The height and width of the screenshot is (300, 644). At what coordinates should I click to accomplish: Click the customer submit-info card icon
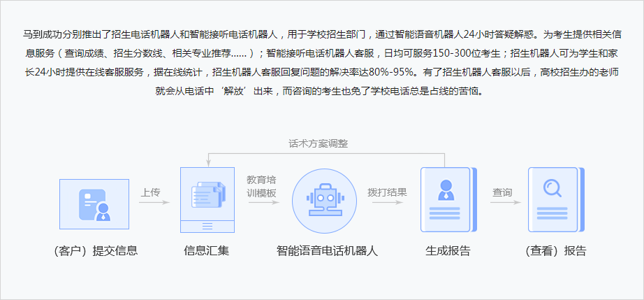pos(94,204)
